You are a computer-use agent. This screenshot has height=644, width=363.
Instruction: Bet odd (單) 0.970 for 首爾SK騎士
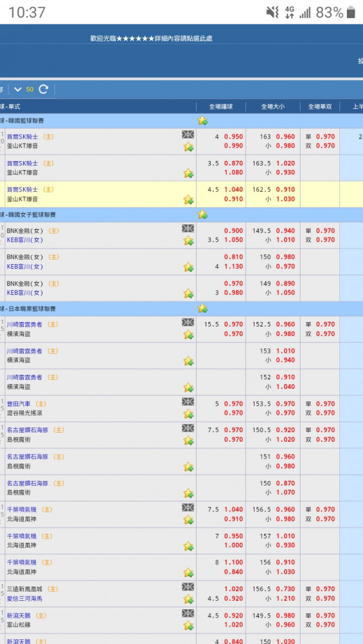coord(326,137)
